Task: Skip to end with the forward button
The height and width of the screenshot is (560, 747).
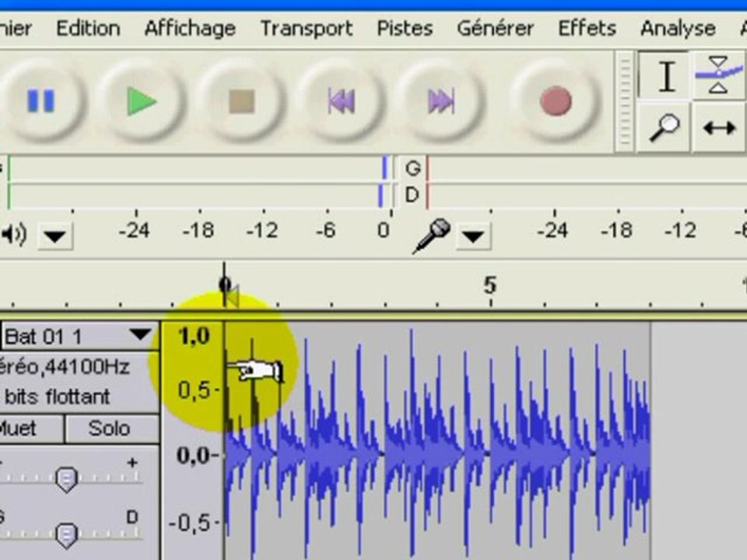Action: (440, 101)
